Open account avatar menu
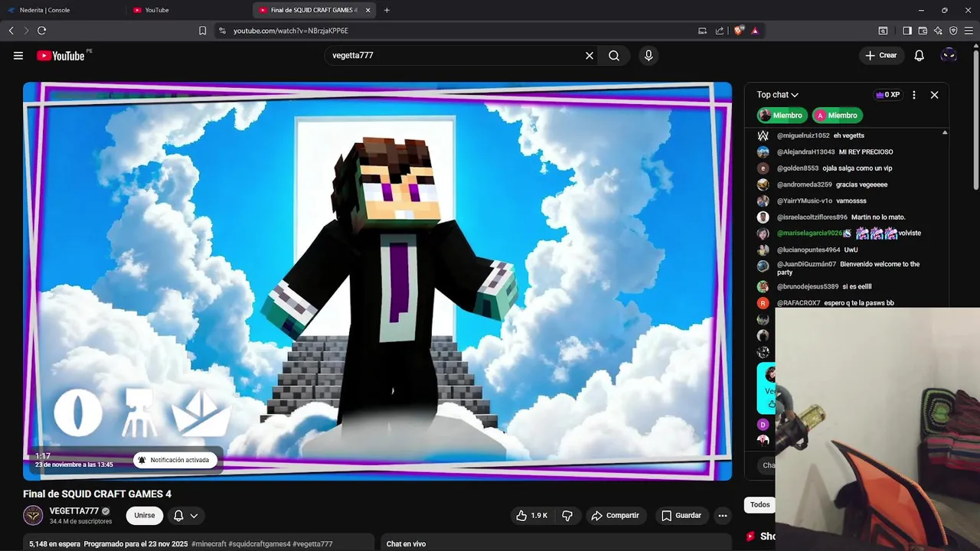The width and height of the screenshot is (980, 551). 949,55
